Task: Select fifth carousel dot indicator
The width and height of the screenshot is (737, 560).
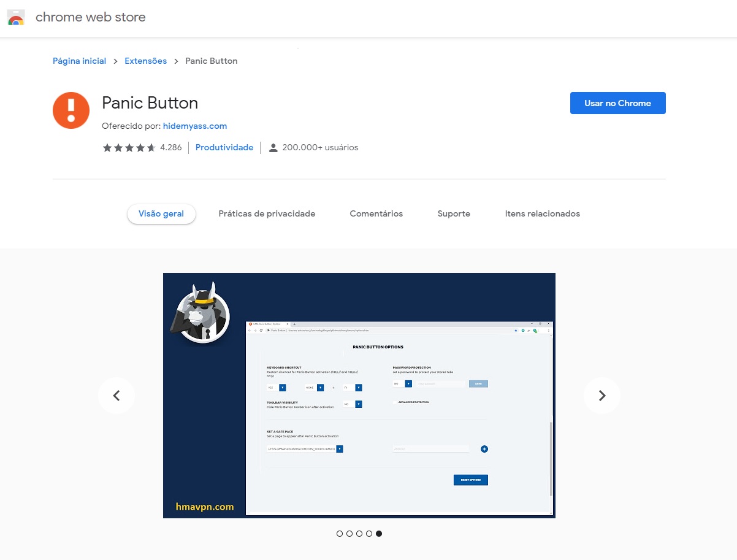Action: pyautogui.click(x=379, y=534)
